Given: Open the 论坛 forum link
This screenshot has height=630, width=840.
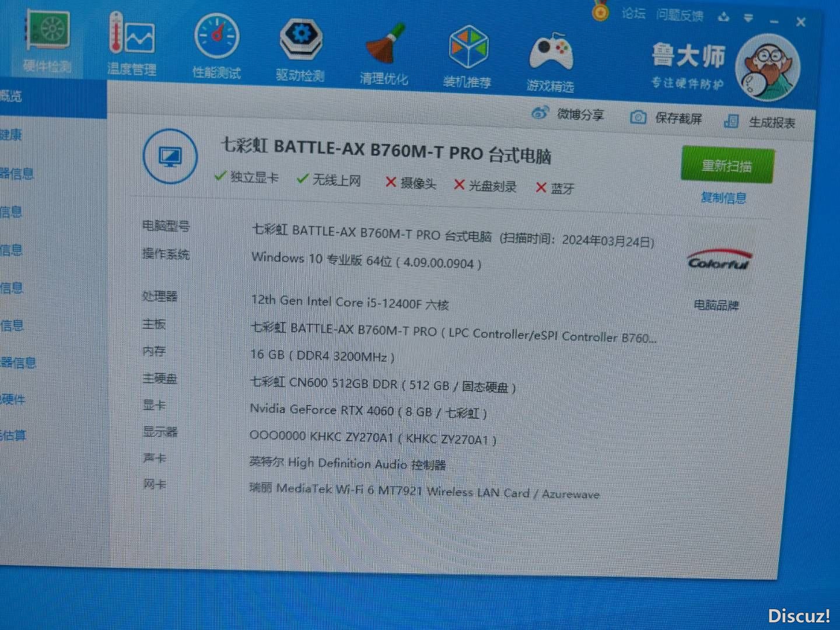Looking at the screenshot, I should [x=633, y=13].
